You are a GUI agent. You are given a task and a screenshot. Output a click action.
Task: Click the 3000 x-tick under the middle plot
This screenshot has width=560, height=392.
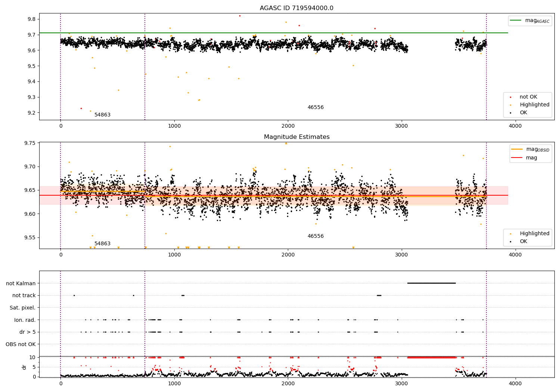(x=402, y=255)
